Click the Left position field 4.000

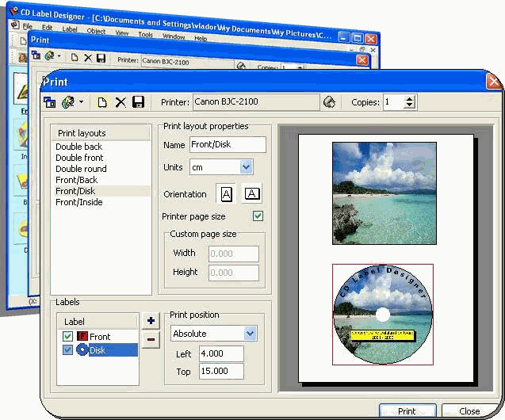pos(221,353)
